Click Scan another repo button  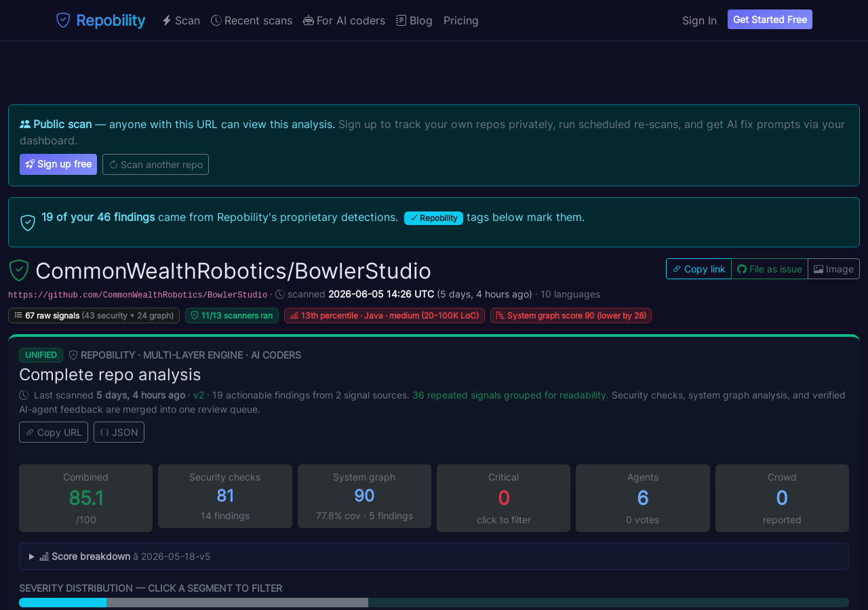[x=155, y=164]
